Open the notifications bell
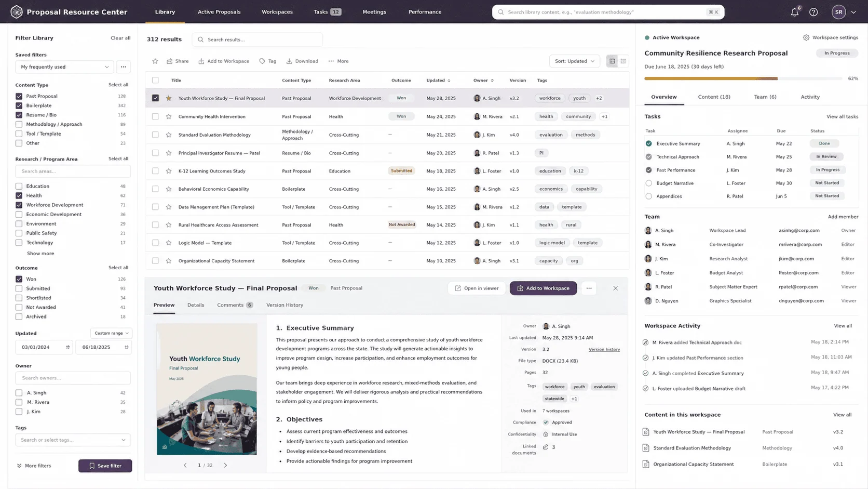868x489 pixels. (794, 12)
